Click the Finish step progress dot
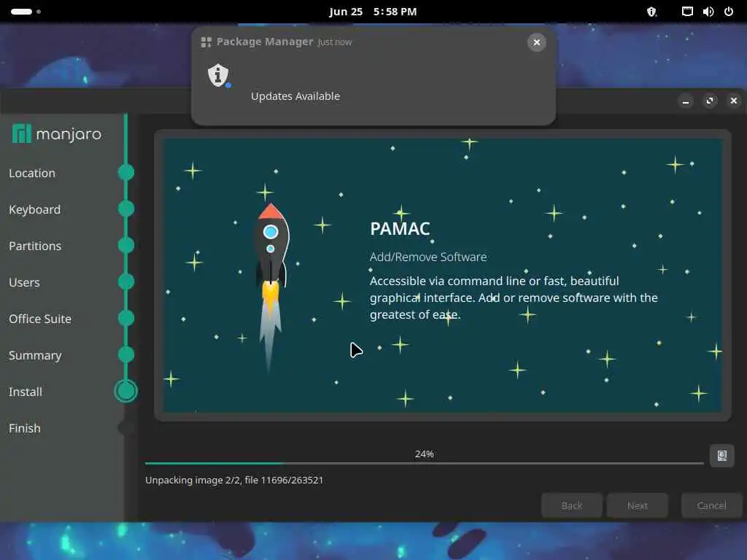 [125, 427]
